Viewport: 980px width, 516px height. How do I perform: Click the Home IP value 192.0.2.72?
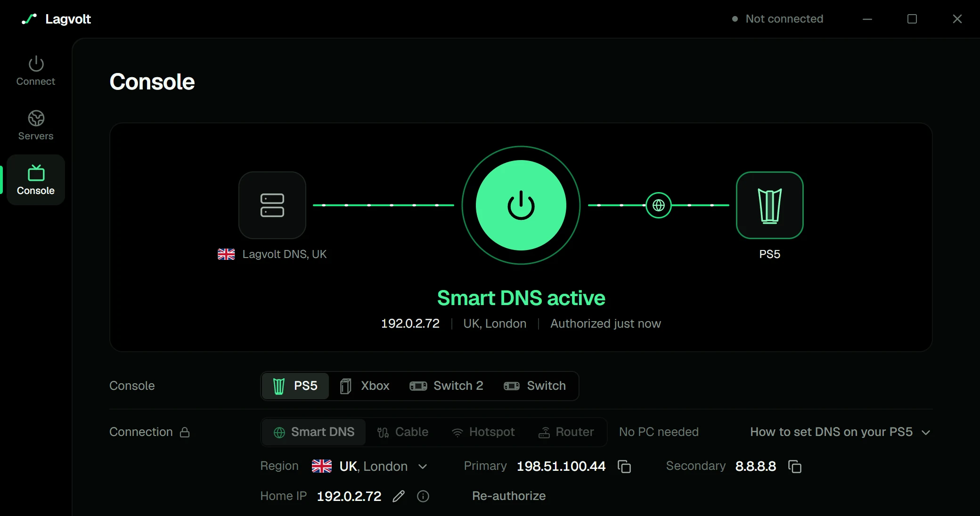coord(349,496)
